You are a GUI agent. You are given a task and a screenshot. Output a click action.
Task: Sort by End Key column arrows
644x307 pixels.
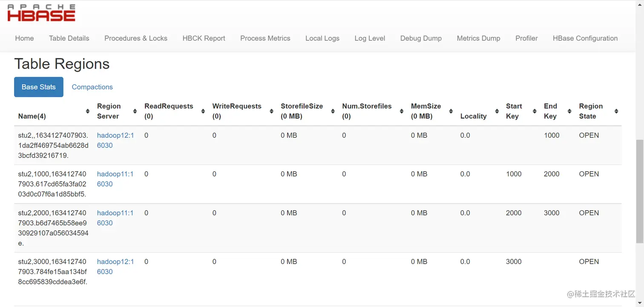[x=569, y=111]
